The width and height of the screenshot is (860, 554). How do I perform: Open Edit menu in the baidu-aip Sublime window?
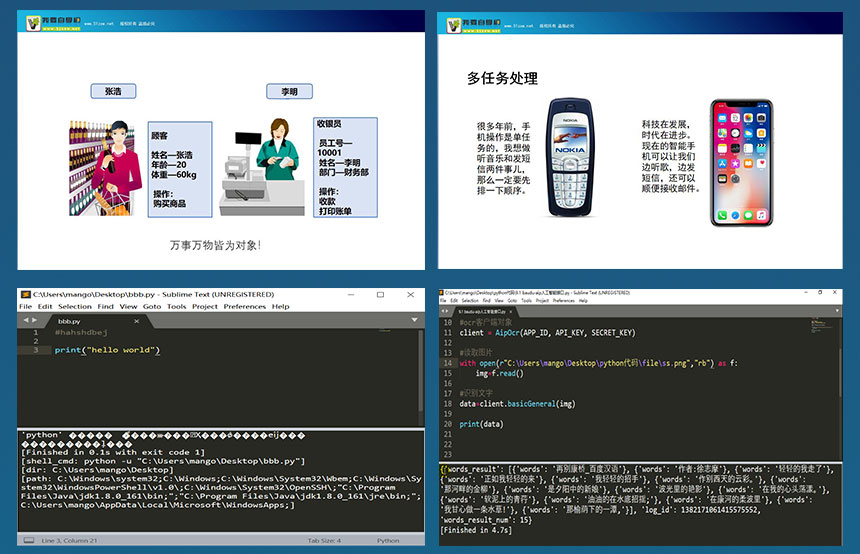[454, 301]
